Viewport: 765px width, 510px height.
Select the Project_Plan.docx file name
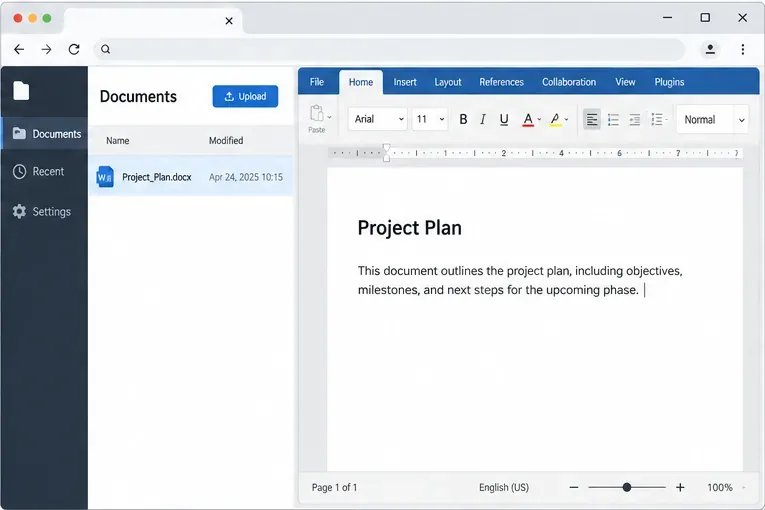[157, 177]
